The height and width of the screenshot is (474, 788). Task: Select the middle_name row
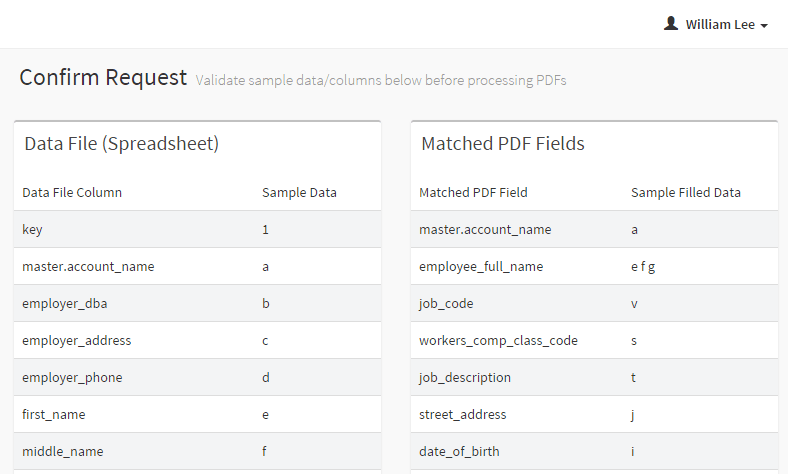click(x=198, y=451)
